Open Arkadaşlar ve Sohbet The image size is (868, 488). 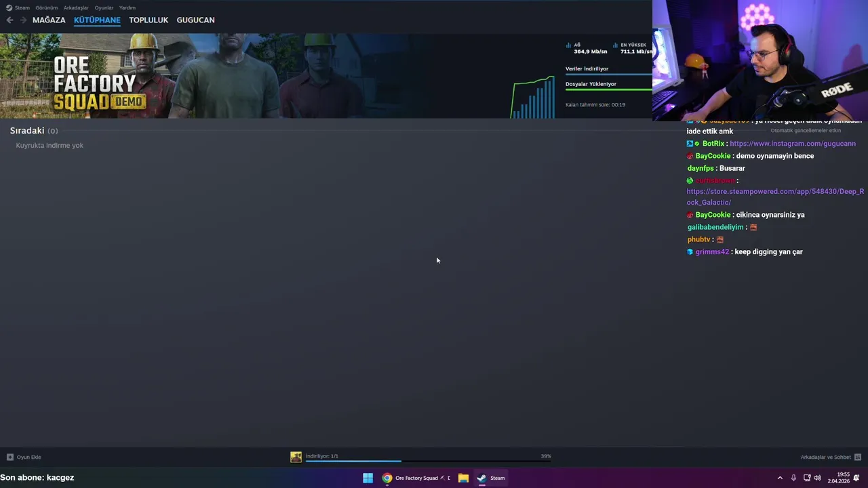[x=825, y=457]
